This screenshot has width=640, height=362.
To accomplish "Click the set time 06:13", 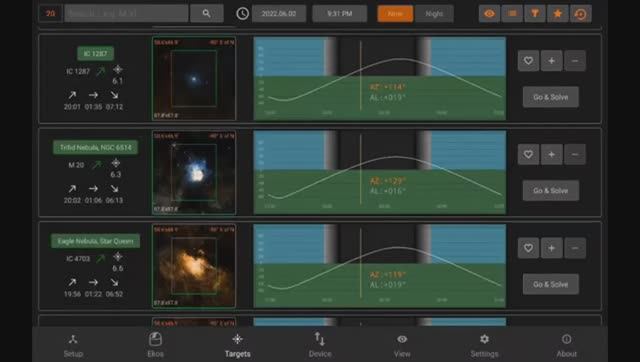I will 114,200.
